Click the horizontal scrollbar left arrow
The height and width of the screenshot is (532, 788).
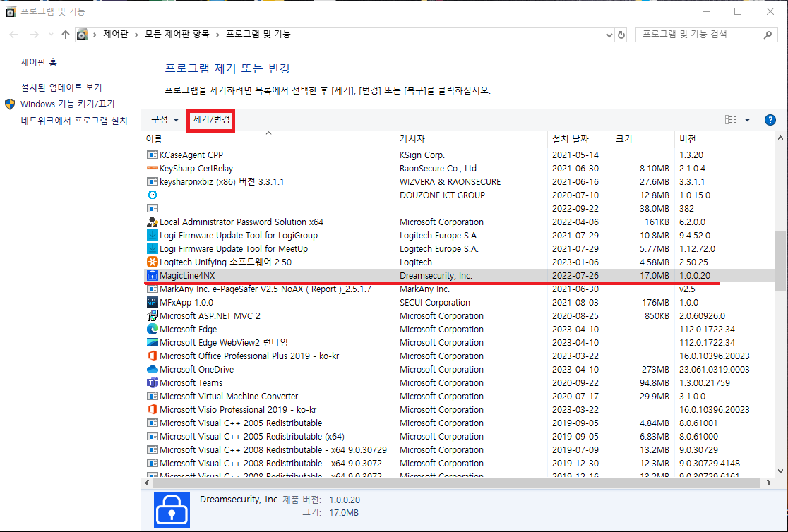coord(148,483)
